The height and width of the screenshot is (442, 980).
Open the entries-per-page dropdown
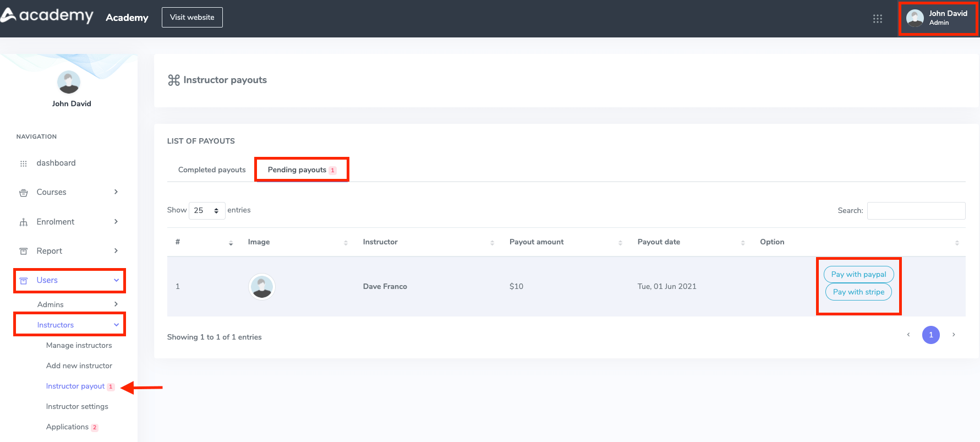pyautogui.click(x=206, y=211)
